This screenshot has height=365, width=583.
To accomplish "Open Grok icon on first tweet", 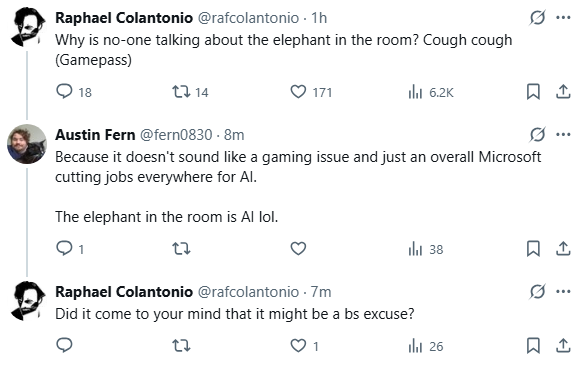I will pyautogui.click(x=537, y=17).
